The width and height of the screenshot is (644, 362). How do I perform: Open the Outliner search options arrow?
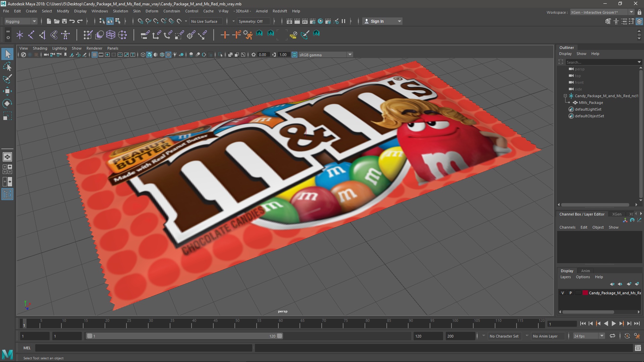(639, 62)
